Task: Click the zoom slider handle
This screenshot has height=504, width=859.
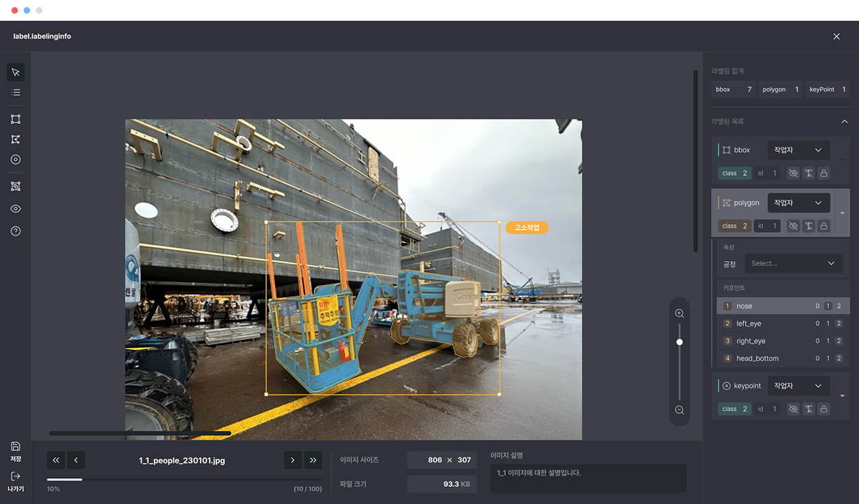Action: click(679, 342)
